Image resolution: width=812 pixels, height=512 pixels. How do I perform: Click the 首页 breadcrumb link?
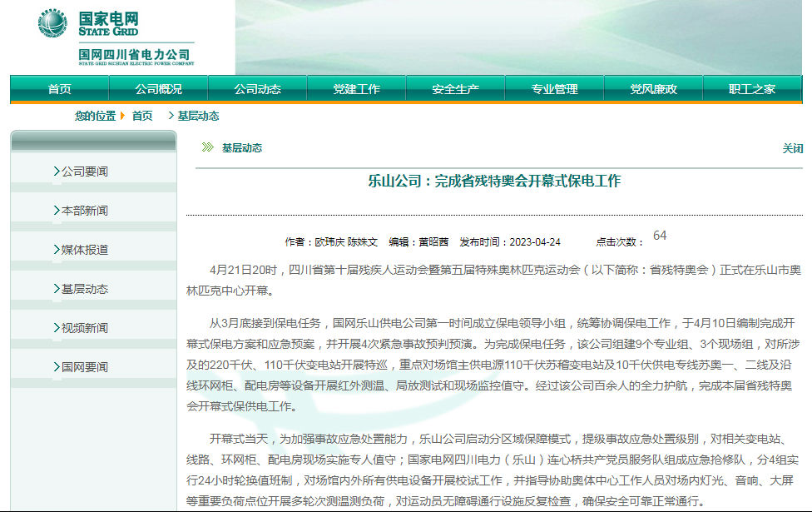[x=142, y=116]
